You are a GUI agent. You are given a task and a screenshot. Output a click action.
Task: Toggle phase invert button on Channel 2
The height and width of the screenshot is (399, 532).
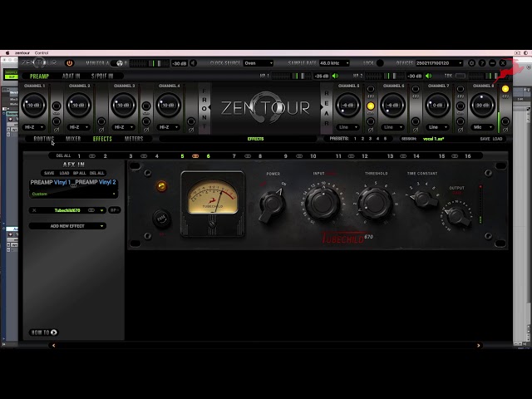tap(101, 121)
